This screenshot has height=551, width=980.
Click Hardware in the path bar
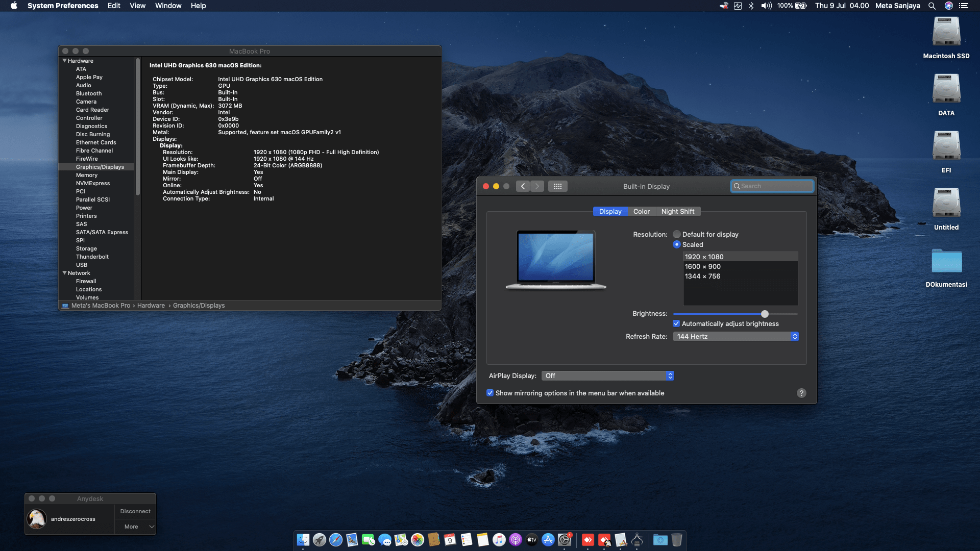(151, 306)
